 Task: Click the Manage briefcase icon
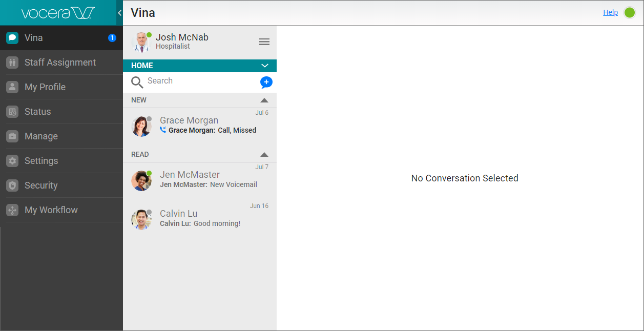click(x=12, y=136)
